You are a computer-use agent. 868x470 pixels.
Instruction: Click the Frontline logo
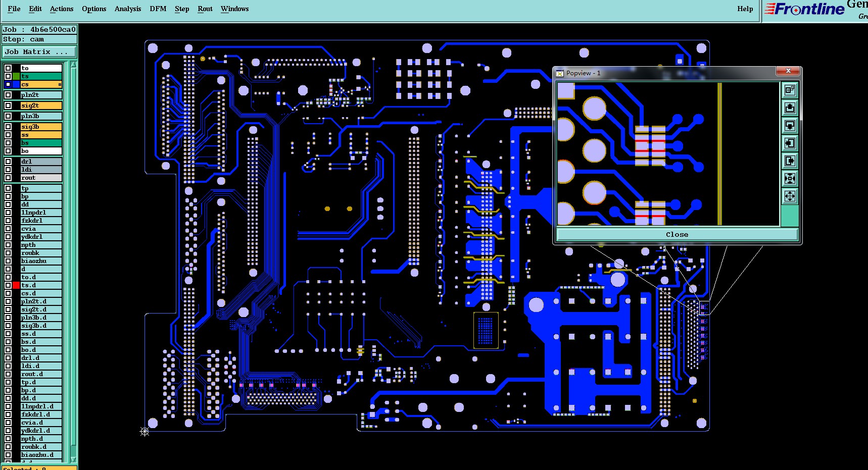(x=804, y=9)
